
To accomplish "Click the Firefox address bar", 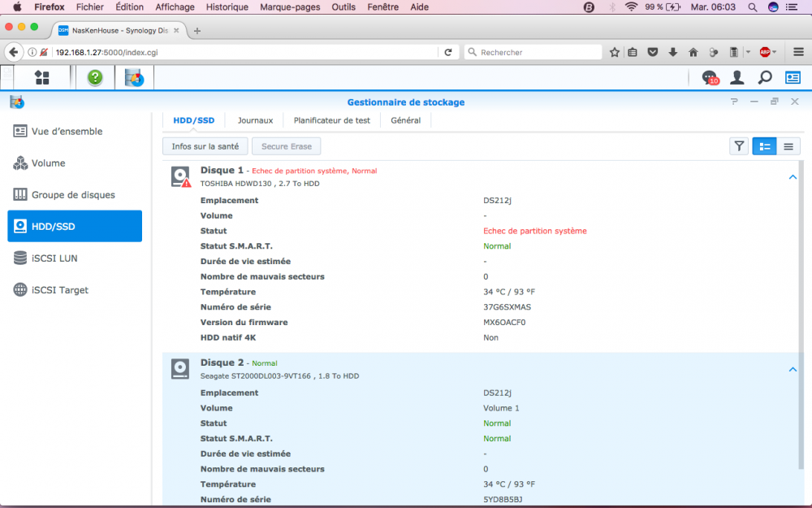I will pyautogui.click(x=244, y=52).
